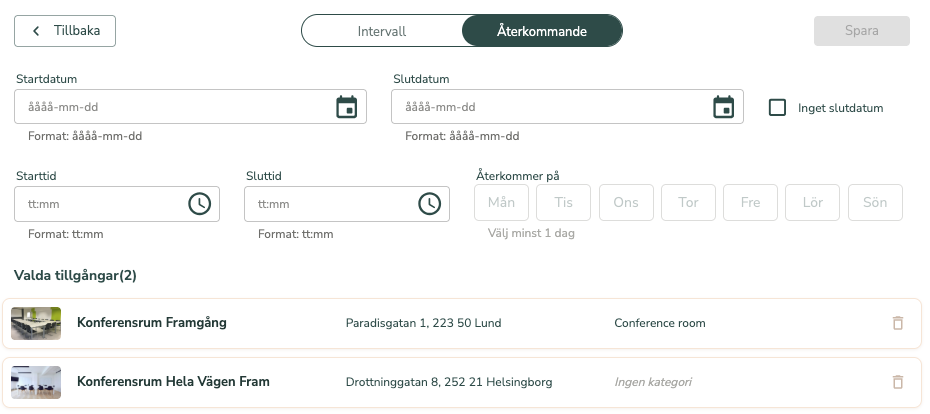Open the Startdatum calendar picker icon
This screenshot has width=930, height=414.
[346, 107]
